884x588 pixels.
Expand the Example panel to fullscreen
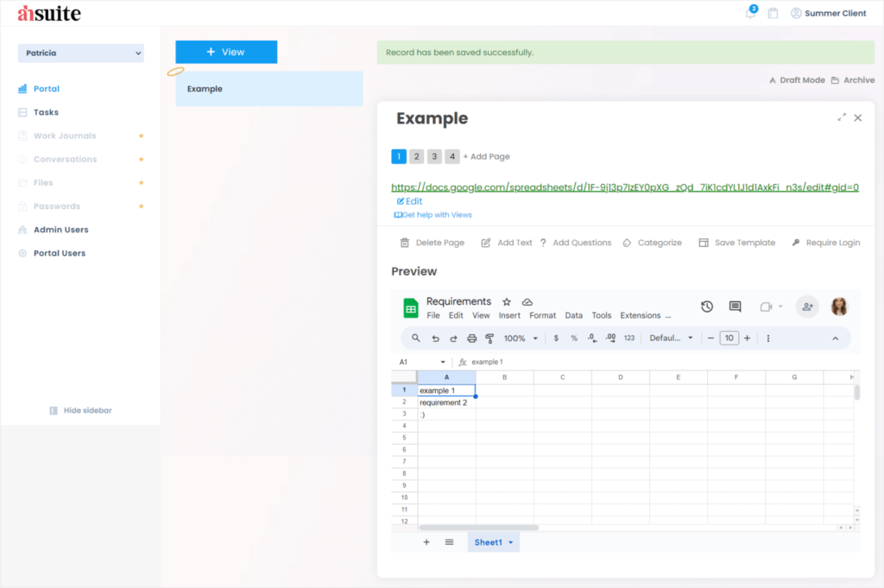[842, 117]
